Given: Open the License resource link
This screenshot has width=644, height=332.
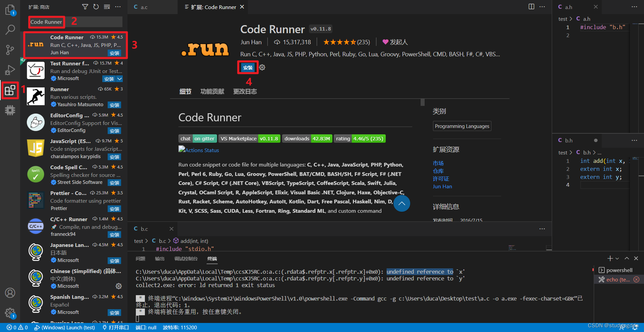Looking at the screenshot, I should click(x=441, y=179).
